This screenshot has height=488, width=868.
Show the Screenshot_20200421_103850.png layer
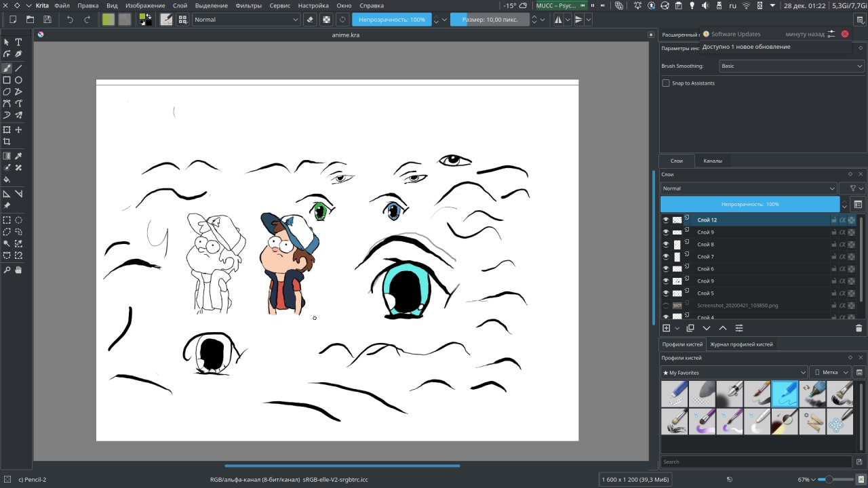click(666, 306)
